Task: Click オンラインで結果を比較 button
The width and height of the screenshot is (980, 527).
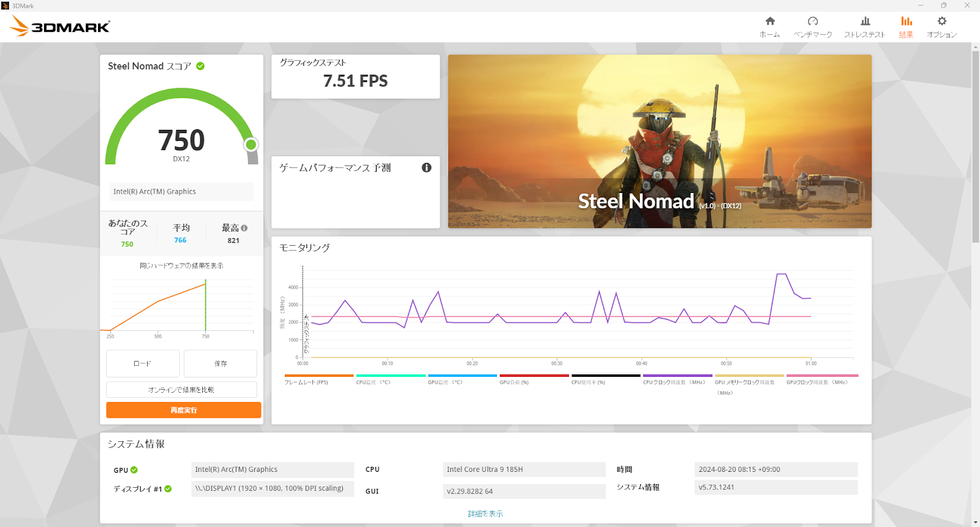Action: click(x=181, y=390)
